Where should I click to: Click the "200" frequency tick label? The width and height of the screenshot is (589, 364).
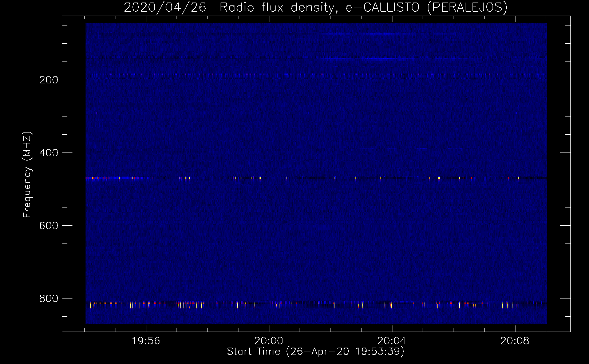tap(49, 80)
